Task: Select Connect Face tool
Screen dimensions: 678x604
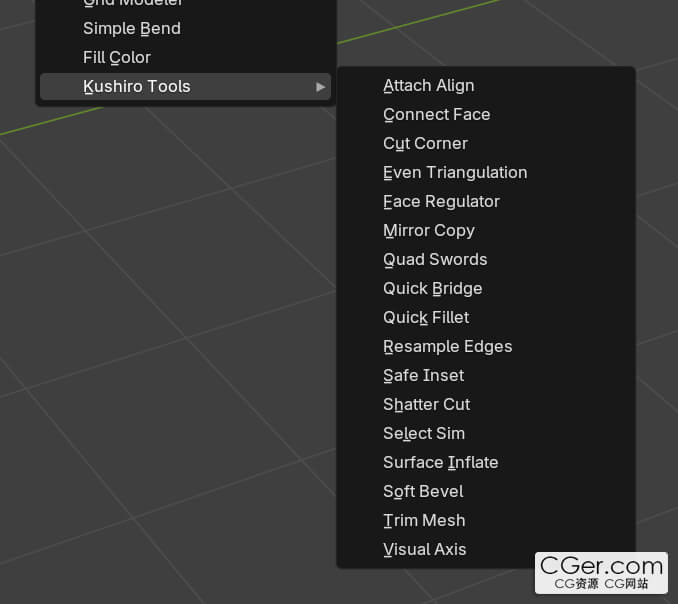Action: point(486,115)
